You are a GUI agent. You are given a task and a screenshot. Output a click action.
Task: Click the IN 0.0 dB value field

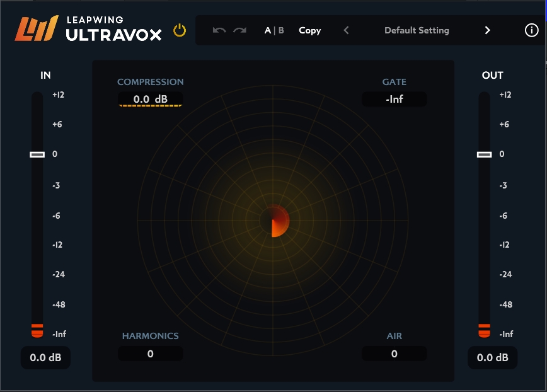point(46,357)
